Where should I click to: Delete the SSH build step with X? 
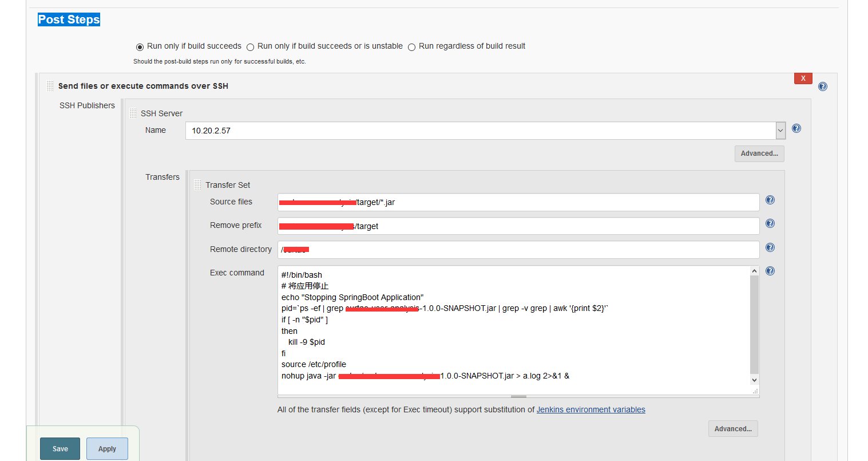tap(803, 78)
